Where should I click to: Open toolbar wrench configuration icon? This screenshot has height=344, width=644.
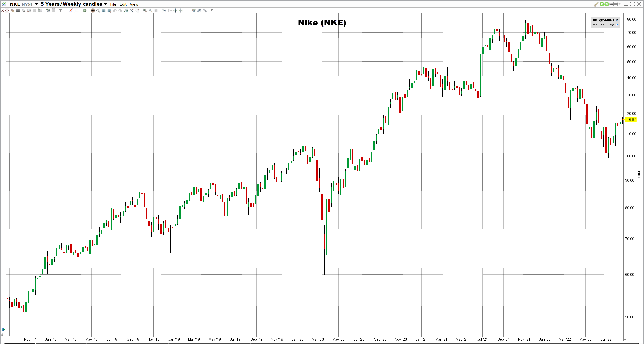pos(205,10)
